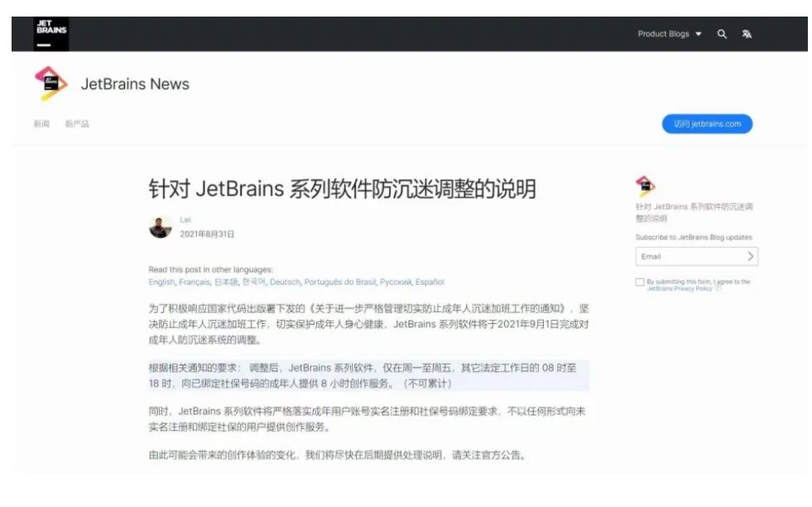Read post in Français link
The width and height of the screenshot is (812, 507).
195,282
